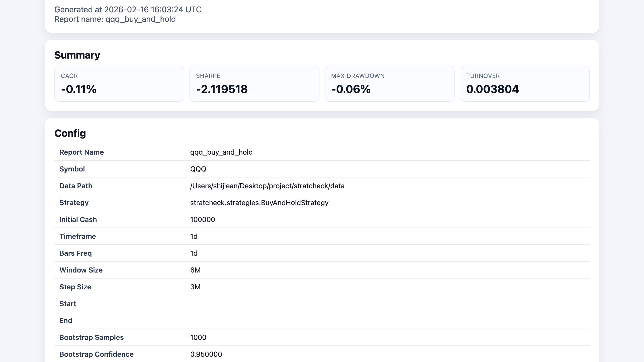
Task: Click the Data Path value text
Action: click(x=267, y=186)
